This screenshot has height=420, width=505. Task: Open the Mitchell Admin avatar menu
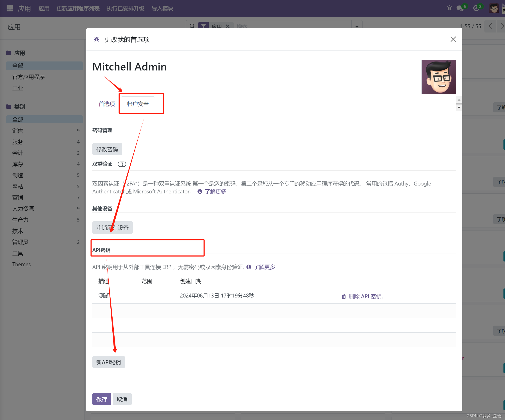[494, 8]
